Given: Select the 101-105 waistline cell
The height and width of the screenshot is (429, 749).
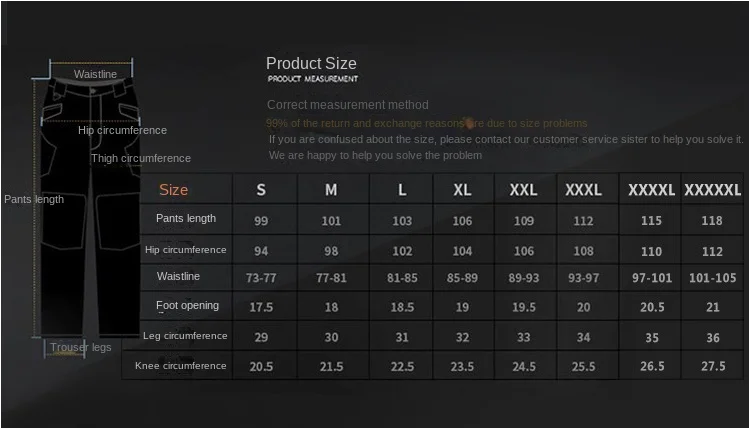Looking at the screenshot, I should pyautogui.click(x=712, y=277).
